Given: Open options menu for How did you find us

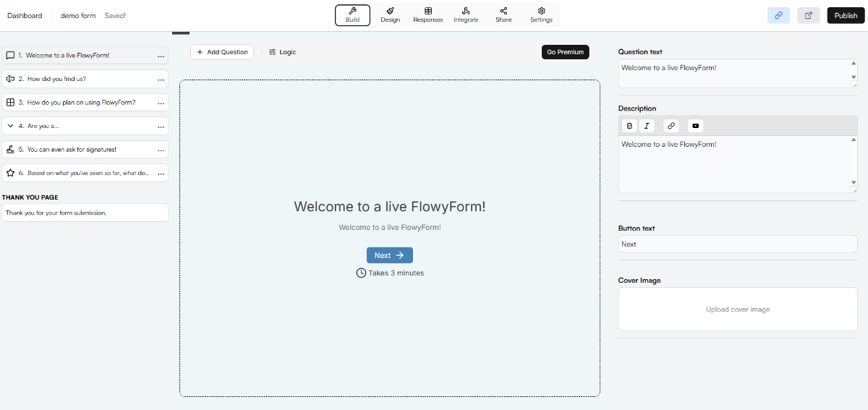Looking at the screenshot, I should (x=161, y=80).
